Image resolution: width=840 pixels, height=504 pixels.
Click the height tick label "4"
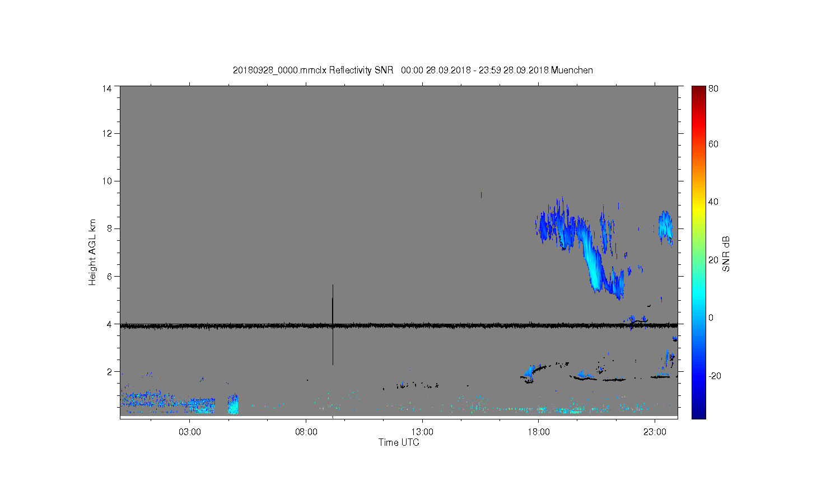click(109, 324)
